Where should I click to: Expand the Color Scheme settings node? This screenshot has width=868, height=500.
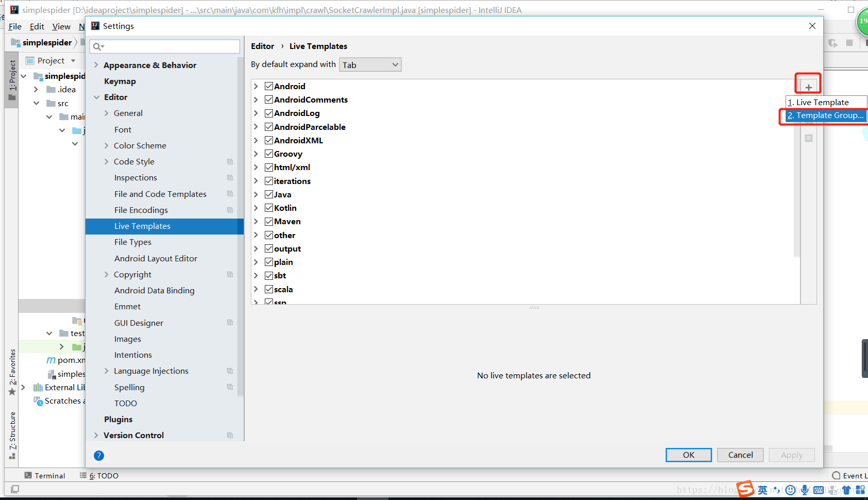(107, 145)
